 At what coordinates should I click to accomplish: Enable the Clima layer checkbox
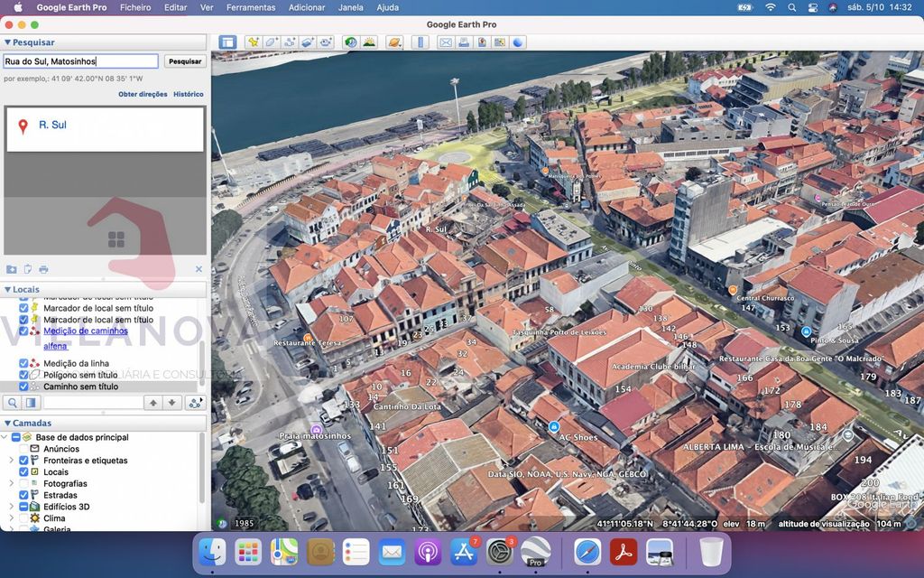[x=23, y=517]
